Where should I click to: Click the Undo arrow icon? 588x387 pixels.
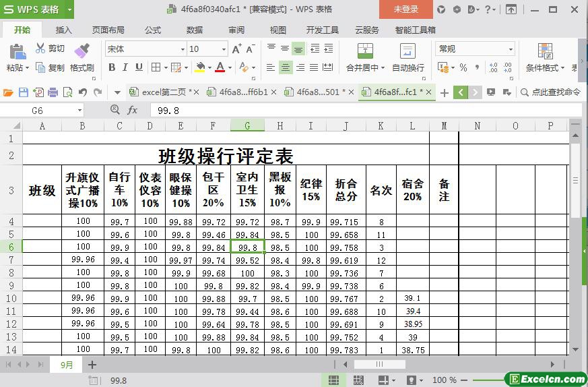[83, 92]
